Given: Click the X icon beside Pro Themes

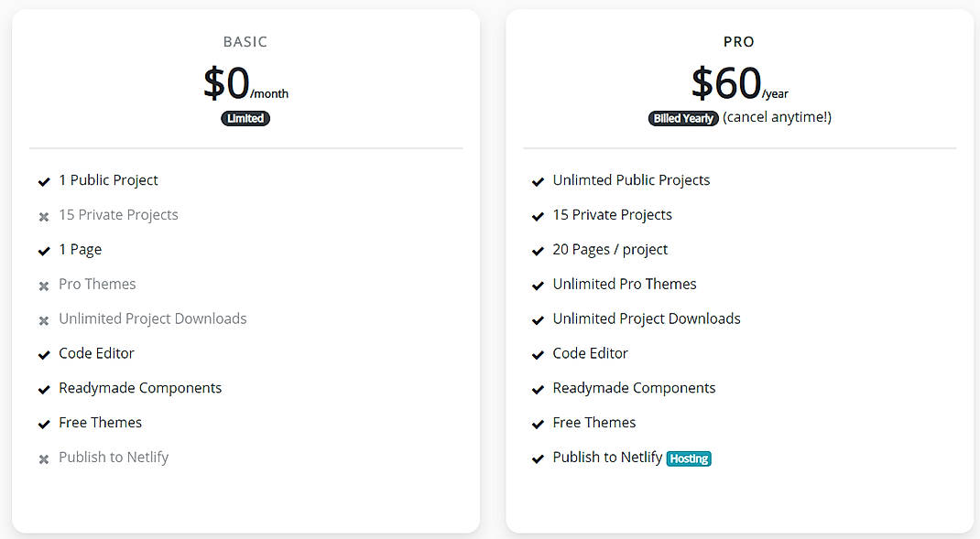Looking at the screenshot, I should tap(44, 286).
